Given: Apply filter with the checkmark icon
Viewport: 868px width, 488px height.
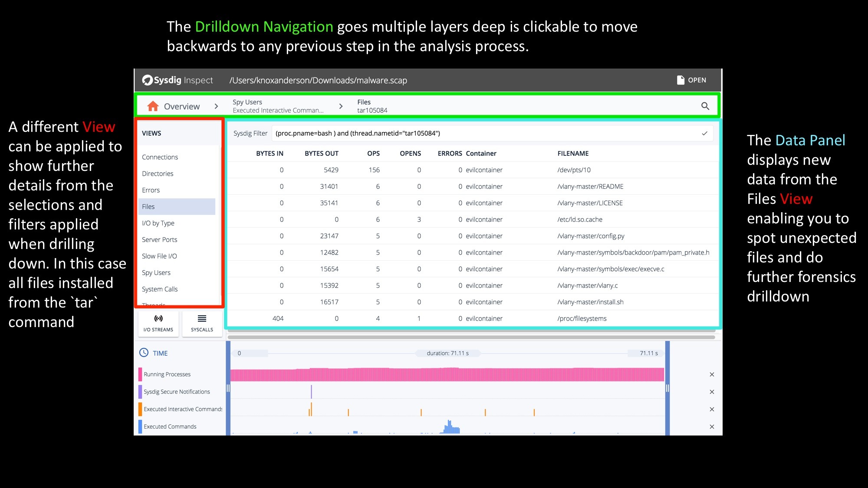Looking at the screenshot, I should pyautogui.click(x=704, y=134).
